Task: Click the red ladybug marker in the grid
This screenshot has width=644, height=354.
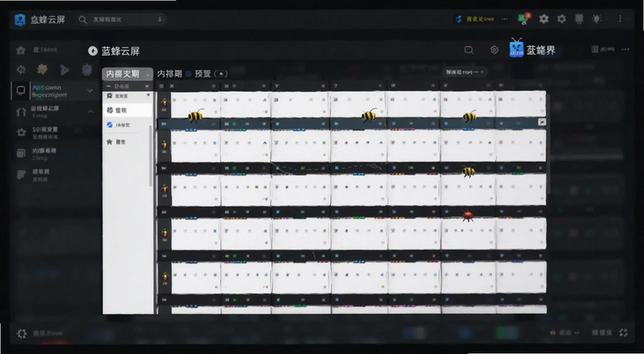Action: pyautogui.click(x=468, y=216)
